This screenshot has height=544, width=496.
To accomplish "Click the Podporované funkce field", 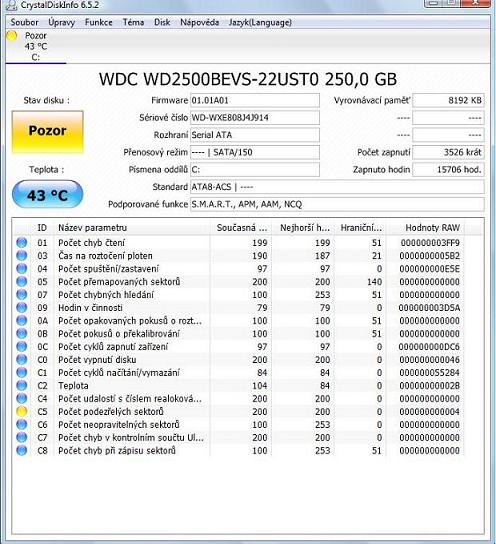I will click(337, 204).
